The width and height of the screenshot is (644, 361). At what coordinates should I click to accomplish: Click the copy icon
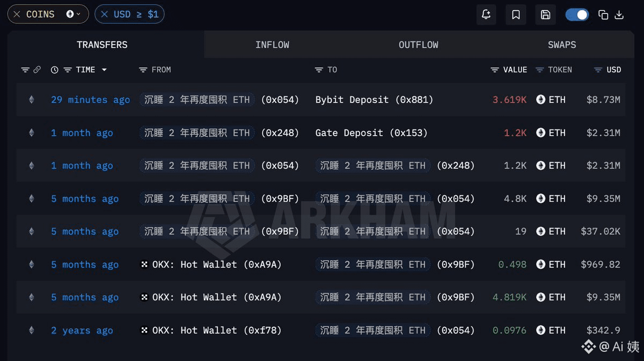coord(603,15)
